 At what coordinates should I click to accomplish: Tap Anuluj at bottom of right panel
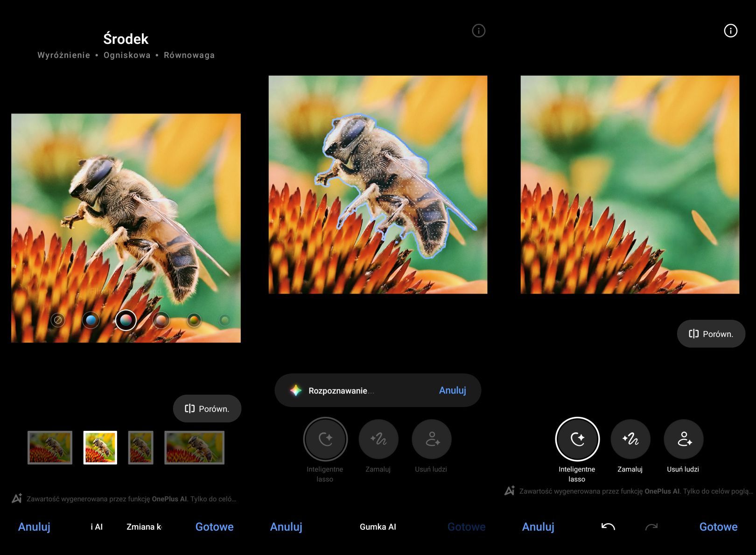tap(538, 527)
